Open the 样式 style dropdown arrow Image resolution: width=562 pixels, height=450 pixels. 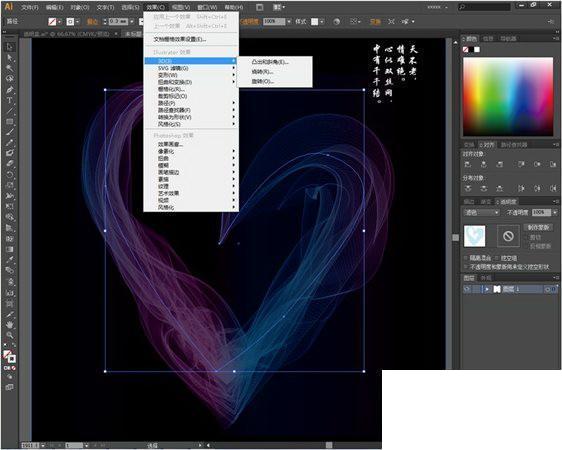[322, 22]
